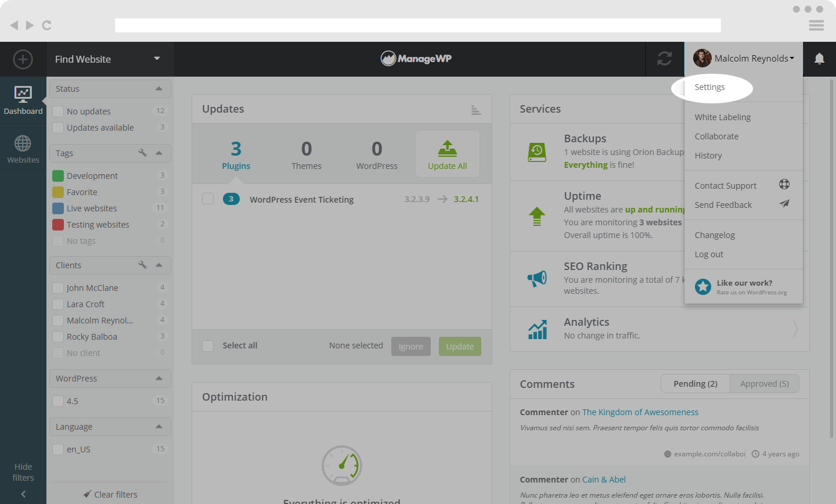Select Log out menu item
Image resolution: width=836 pixels, height=504 pixels.
709,254
